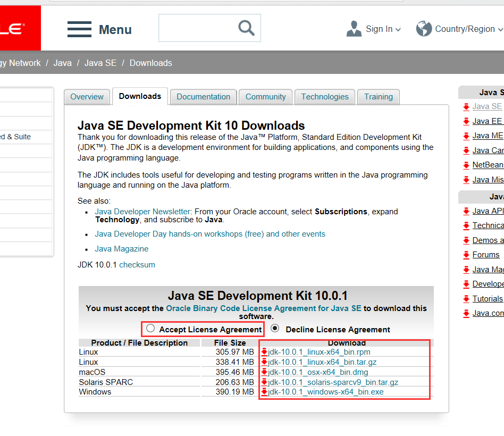Select Decline License Agreement radio button
This screenshot has height=436, width=504.
click(x=275, y=328)
